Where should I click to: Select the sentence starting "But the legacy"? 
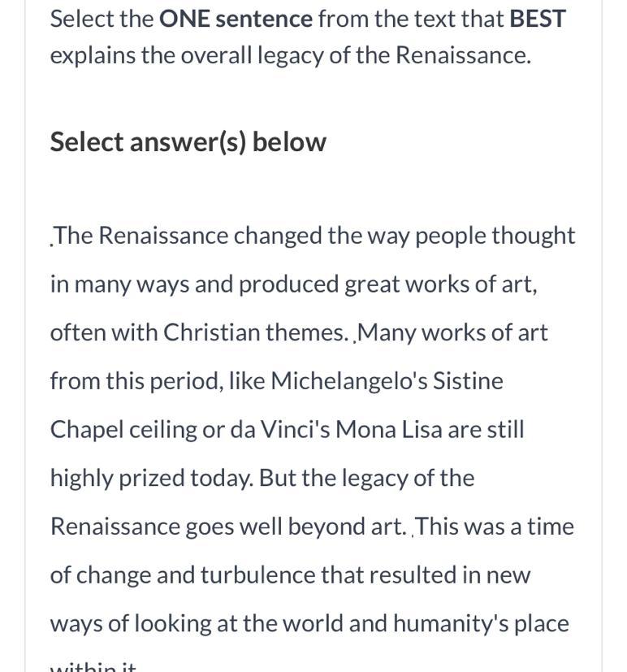(x=366, y=478)
